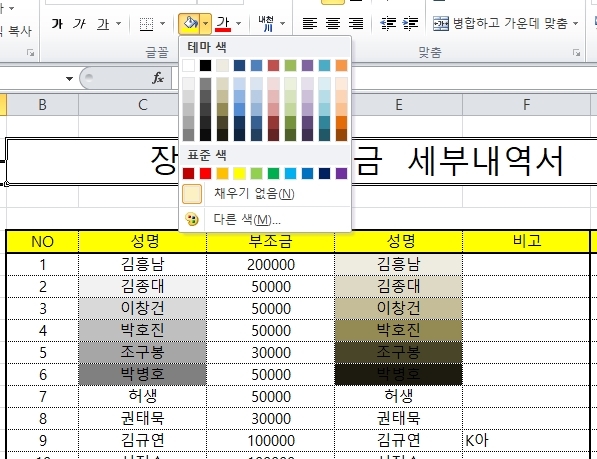
Task: Click the fill color paint bucket icon
Action: pyautogui.click(x=190, y=24)
